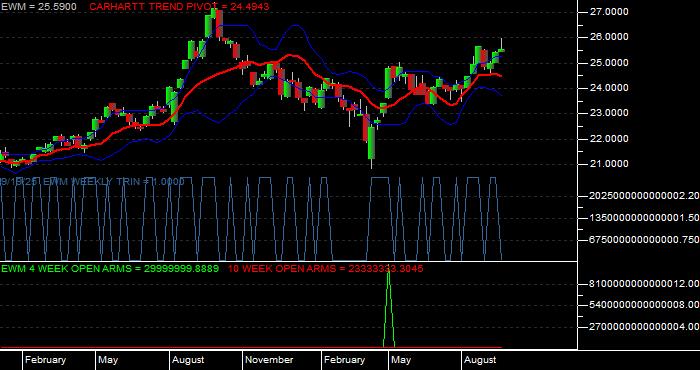The height and width of the screenshot is (370, 700).
Task: Click the EWM 4 WEEK OPEN ARMS label
Action: (x=110, y=269)
